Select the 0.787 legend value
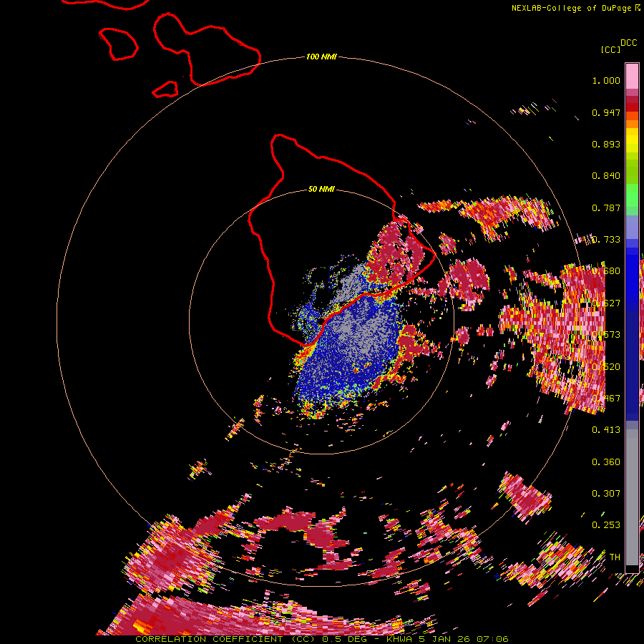The height and width of the screenshot is (644, 644). point(606,208)
